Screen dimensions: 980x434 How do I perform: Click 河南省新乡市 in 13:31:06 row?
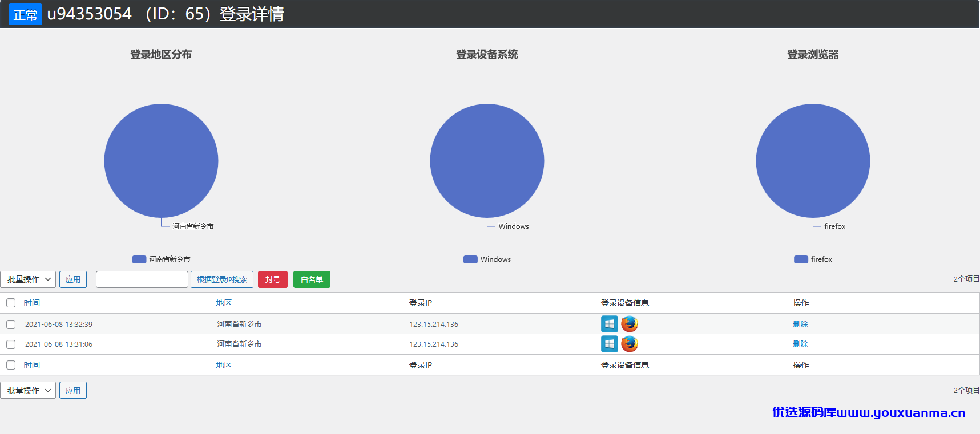tap(239, 344)
